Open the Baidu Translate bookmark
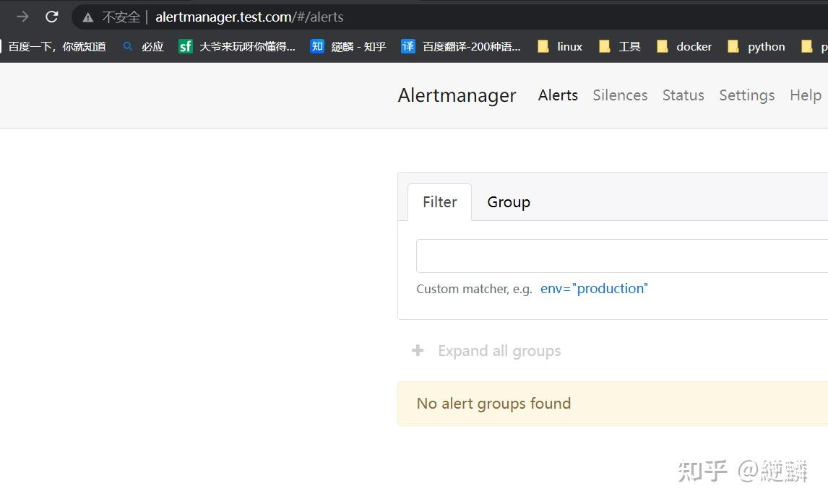Screen dimensions: 828x504 point(461,46)
